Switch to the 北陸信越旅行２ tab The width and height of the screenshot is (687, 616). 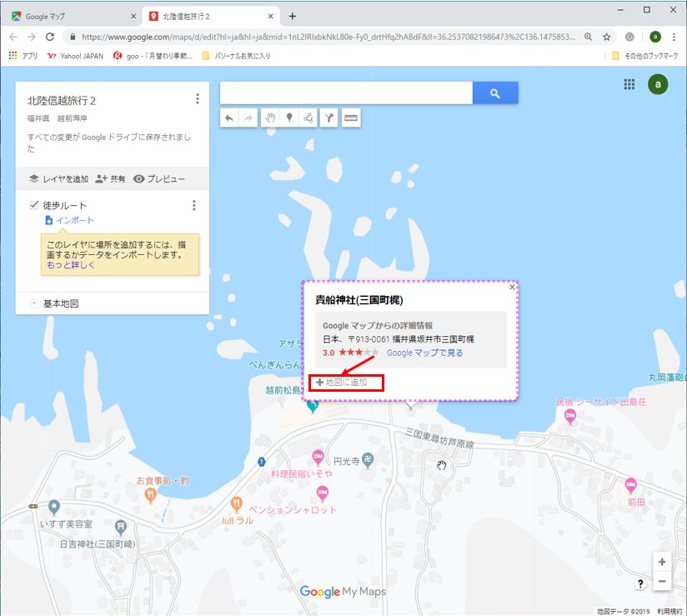pos(210,16)
